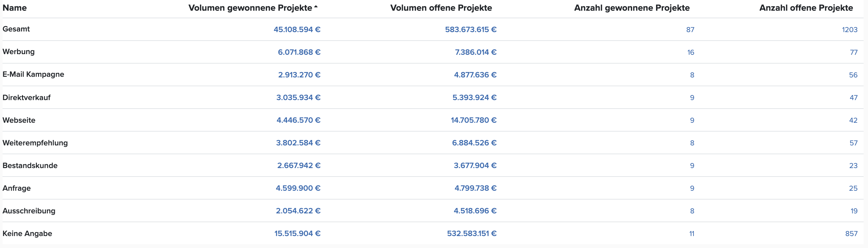Open E-Mail Kampagne open volume 4.877.636 €

475,75
